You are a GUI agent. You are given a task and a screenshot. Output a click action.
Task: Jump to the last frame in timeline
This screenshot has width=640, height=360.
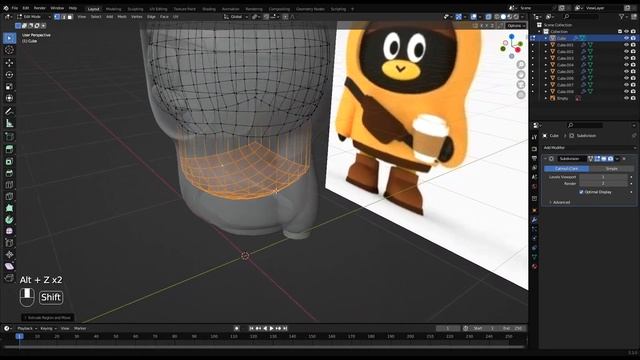click(x=285, y=328)
